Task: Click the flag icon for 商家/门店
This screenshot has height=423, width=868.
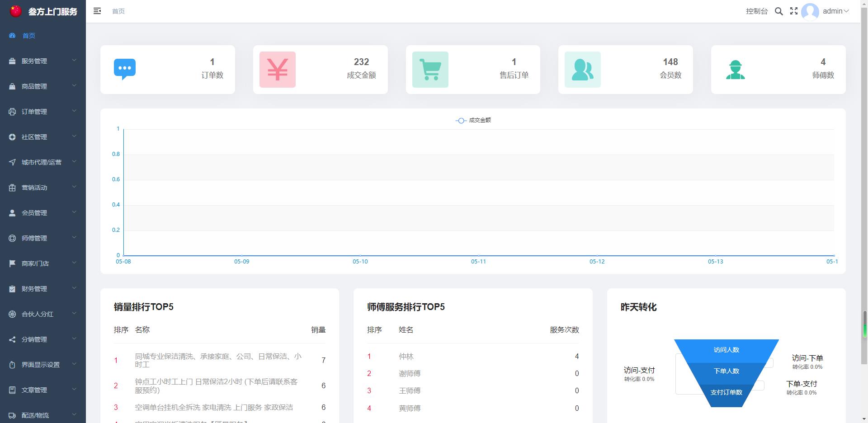Action: (12, 263)
